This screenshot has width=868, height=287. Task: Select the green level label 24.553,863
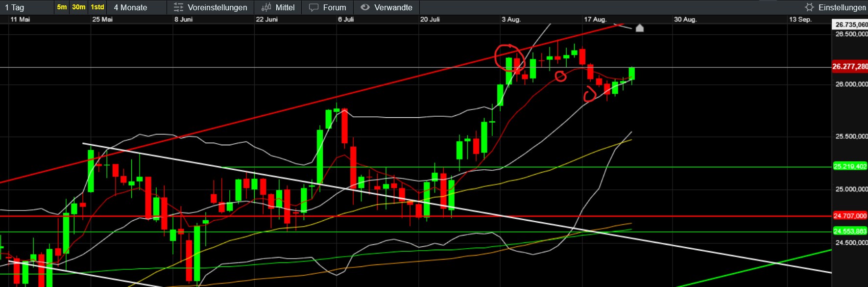pos(850,232)
